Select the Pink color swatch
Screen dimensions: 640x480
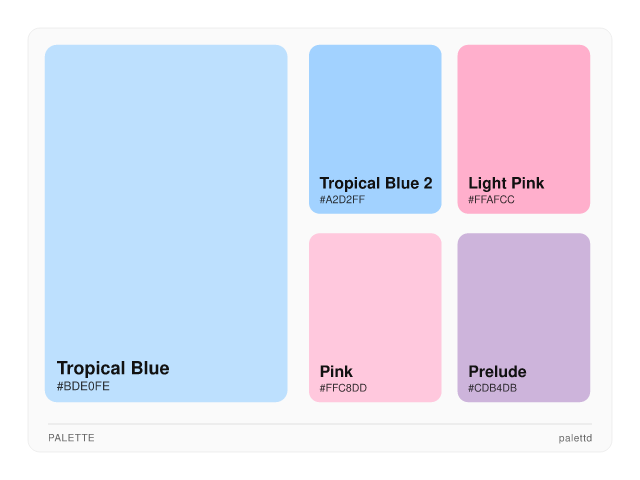[x=375, y=295]
